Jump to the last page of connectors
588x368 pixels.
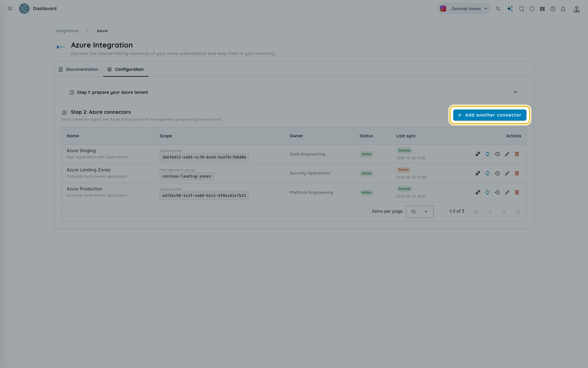click(518, 212)
